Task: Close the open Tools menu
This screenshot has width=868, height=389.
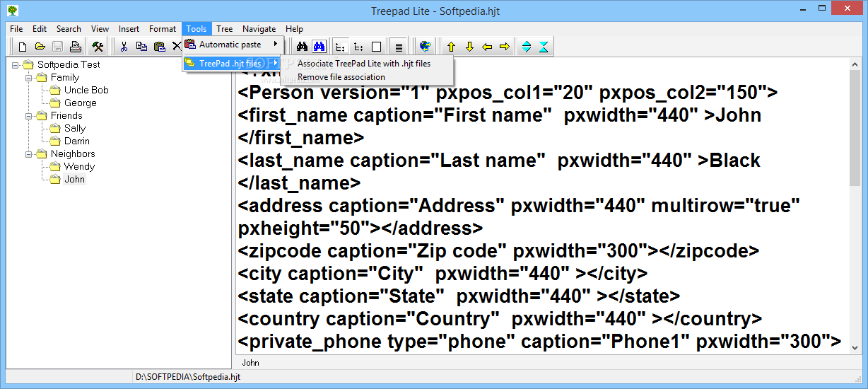Action: pos(197,29)
